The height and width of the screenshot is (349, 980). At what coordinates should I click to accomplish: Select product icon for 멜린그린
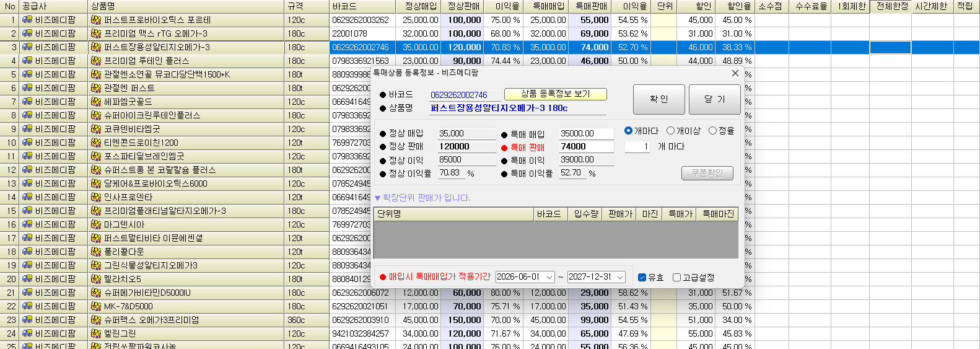click(96, 334)
